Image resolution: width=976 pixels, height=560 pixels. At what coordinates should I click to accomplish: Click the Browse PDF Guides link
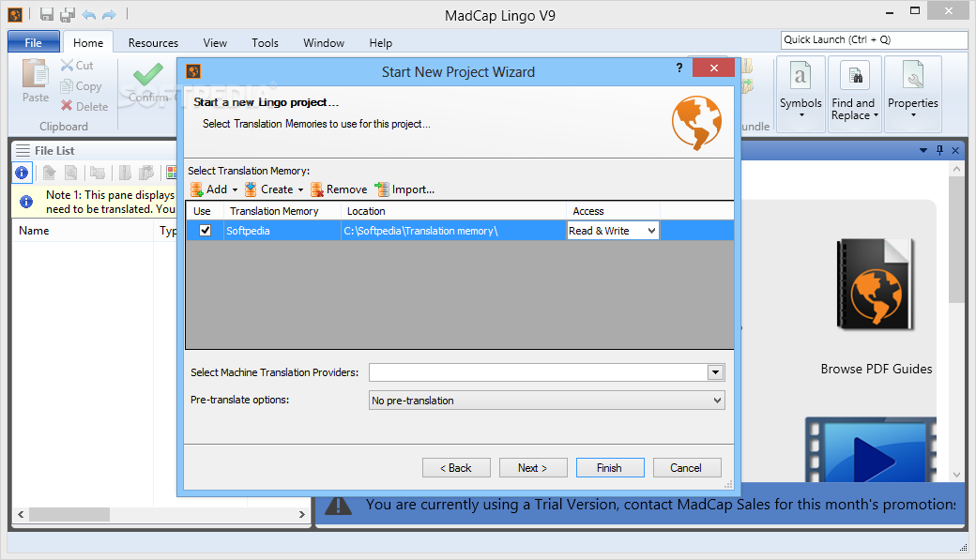[877, 369]
